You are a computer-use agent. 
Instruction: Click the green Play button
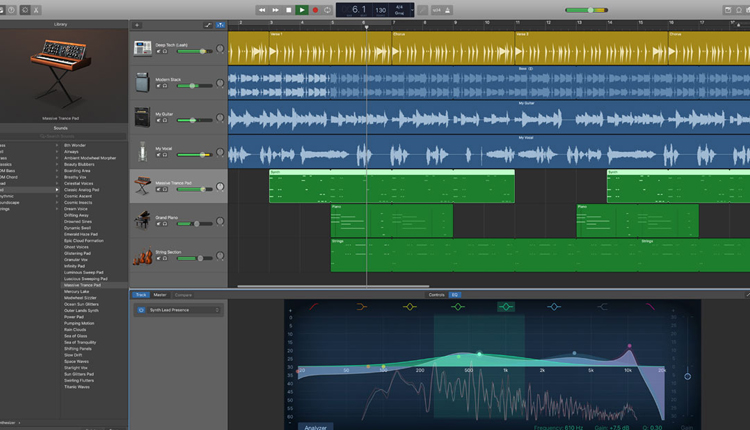pos(302,10)
